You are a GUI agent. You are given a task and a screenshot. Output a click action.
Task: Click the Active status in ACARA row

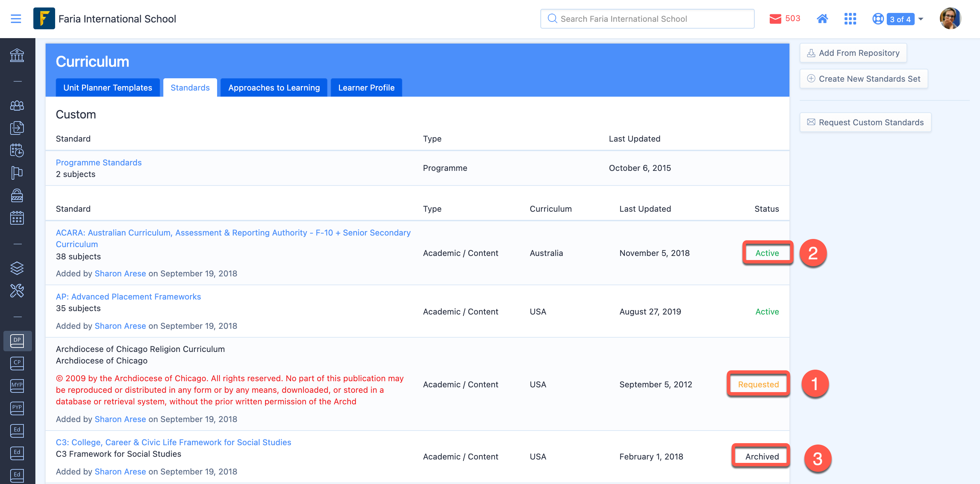(x=767, y=253)
